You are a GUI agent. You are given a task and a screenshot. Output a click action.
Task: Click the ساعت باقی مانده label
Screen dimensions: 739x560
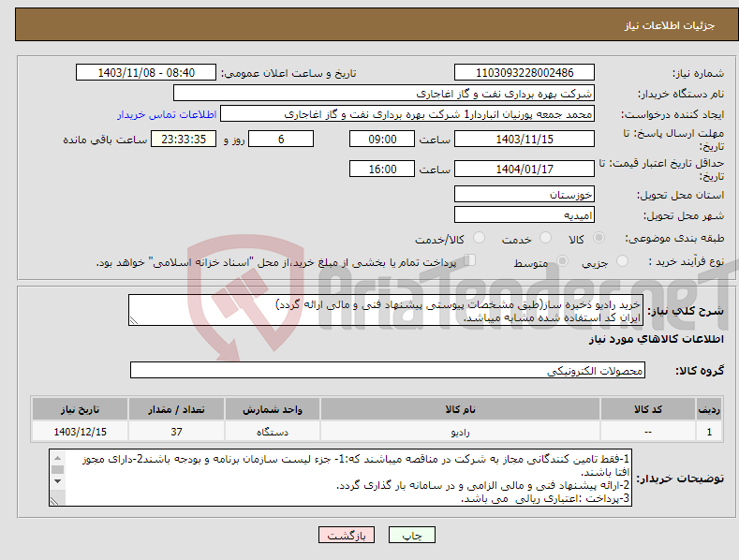[105, 140]
